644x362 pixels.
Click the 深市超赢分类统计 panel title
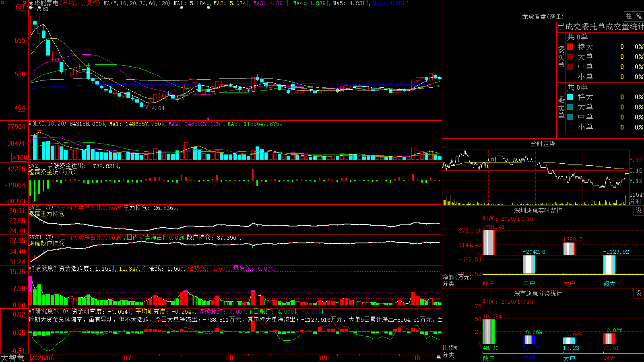click(x=538, y=293)
